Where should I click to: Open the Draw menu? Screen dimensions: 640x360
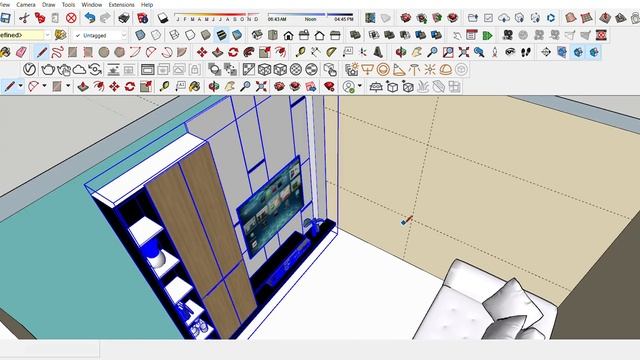coord(49,4)
